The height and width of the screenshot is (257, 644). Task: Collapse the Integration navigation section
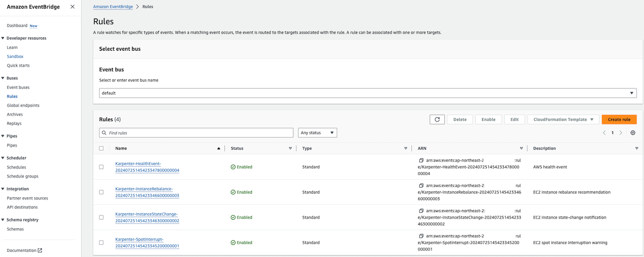[x=3, y=189]
